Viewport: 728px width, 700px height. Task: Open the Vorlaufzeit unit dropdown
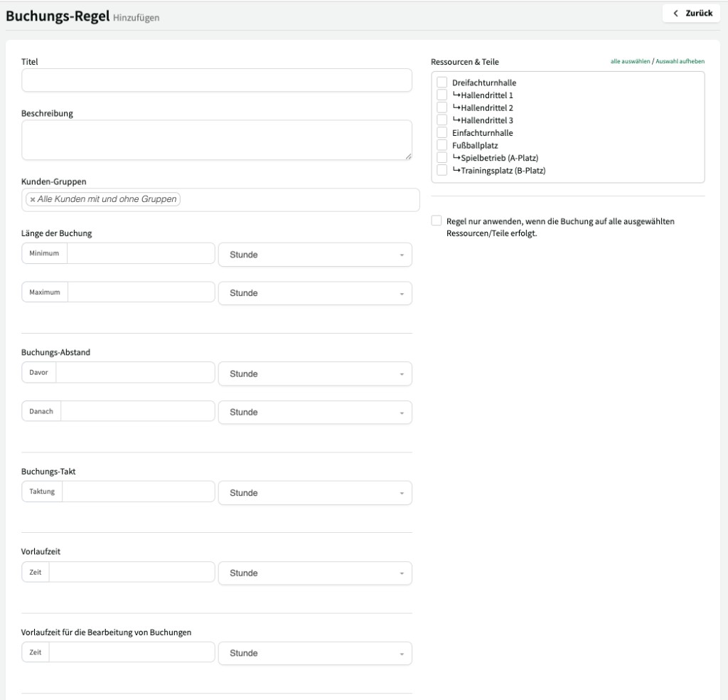pyautogui.click(x=315, y=573)
